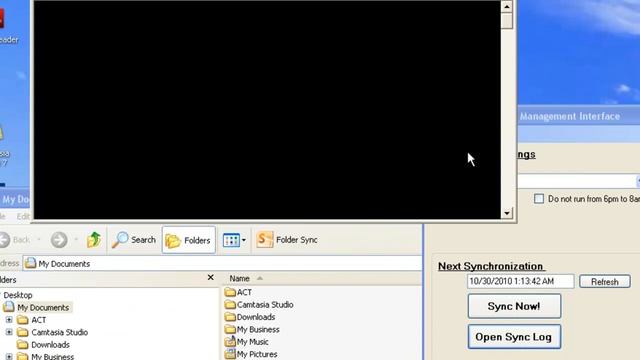This screenshot has width=640, height=360.
Task: Click the My Documents address bar field
Action: tap(222, 264)
